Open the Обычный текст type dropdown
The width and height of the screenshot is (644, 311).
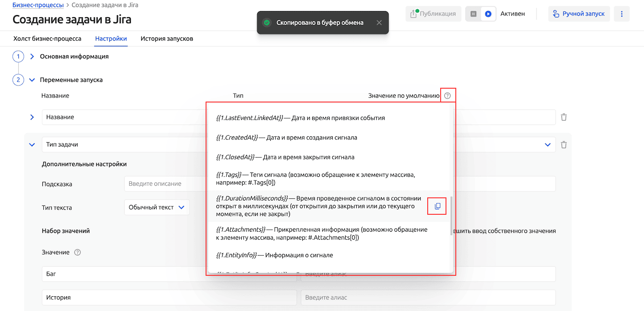click(x=157, y=207)
